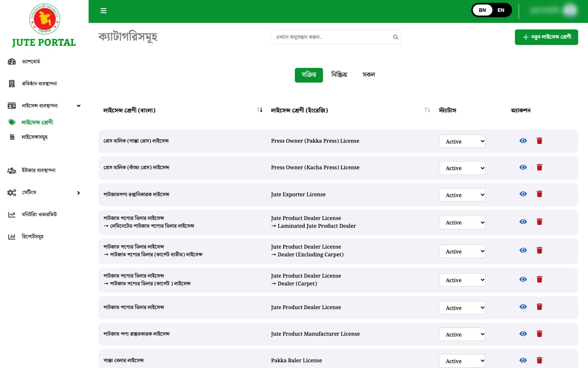
Task: Open status dropdown for Pakka Baler License
Action: pyautogui.click(x=462, y=361)
